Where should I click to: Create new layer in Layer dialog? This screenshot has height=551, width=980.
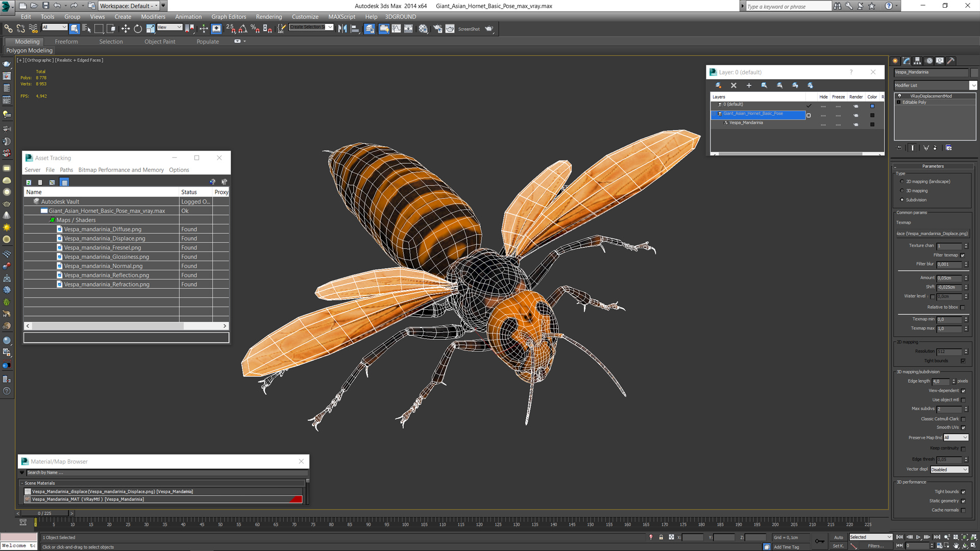pos(718,85)
